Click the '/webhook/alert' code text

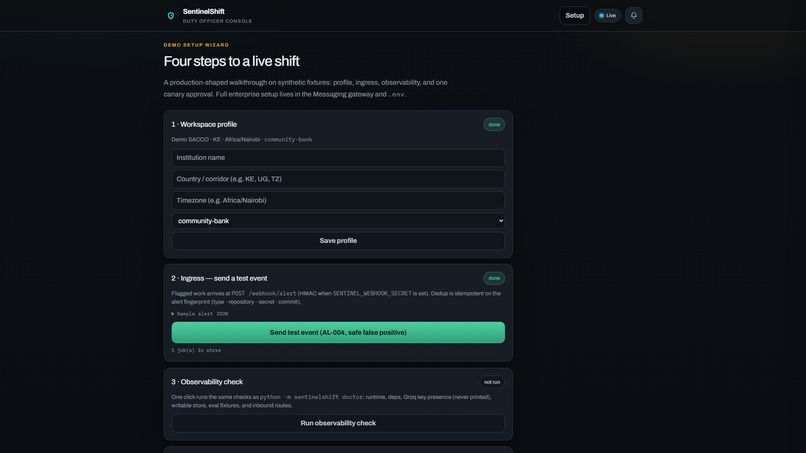pyautogui.click(x=272, y=294)
